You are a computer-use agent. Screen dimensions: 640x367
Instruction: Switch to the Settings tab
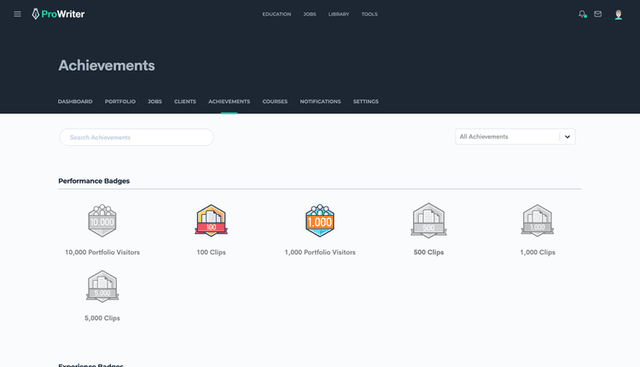pos(366,102)
